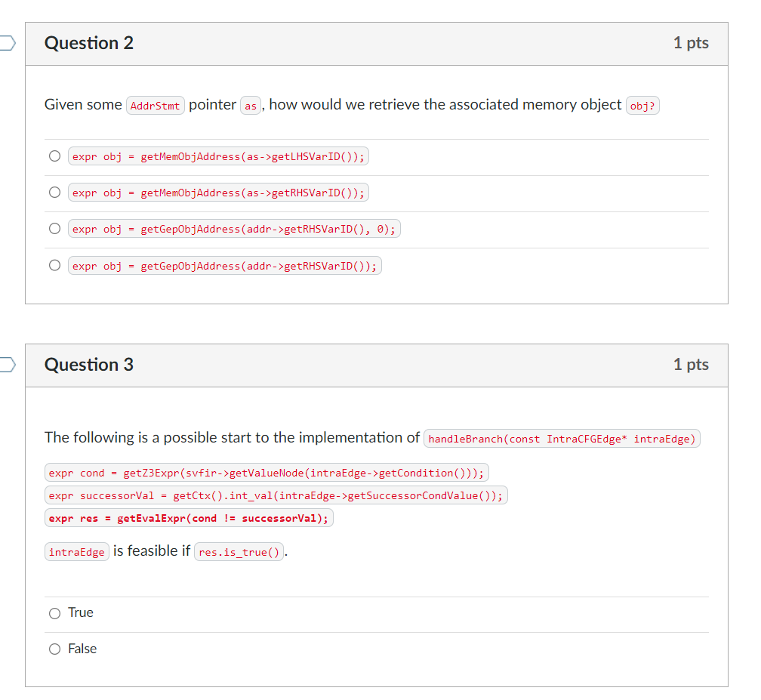The image size is (761, 700).
Task: Click the getGepObjAddress(addr->getRHSVarID()) answer text
Action: [x=225, y=266]
